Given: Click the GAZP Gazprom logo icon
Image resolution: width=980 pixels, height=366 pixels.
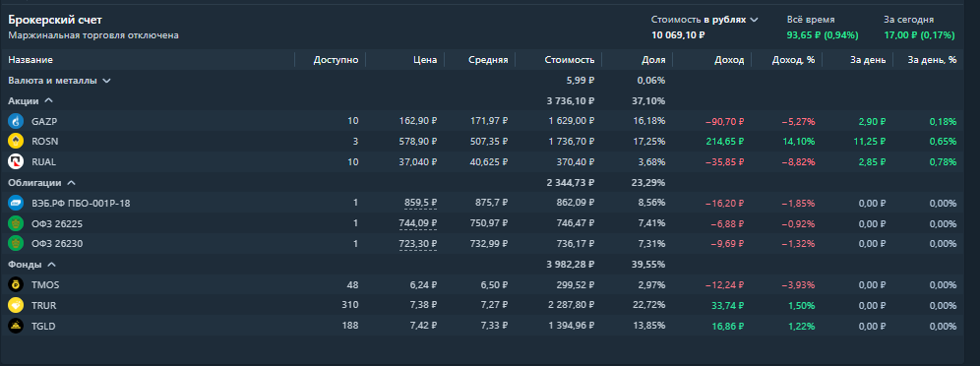Looking at the screenshot, I should (16, 121).
